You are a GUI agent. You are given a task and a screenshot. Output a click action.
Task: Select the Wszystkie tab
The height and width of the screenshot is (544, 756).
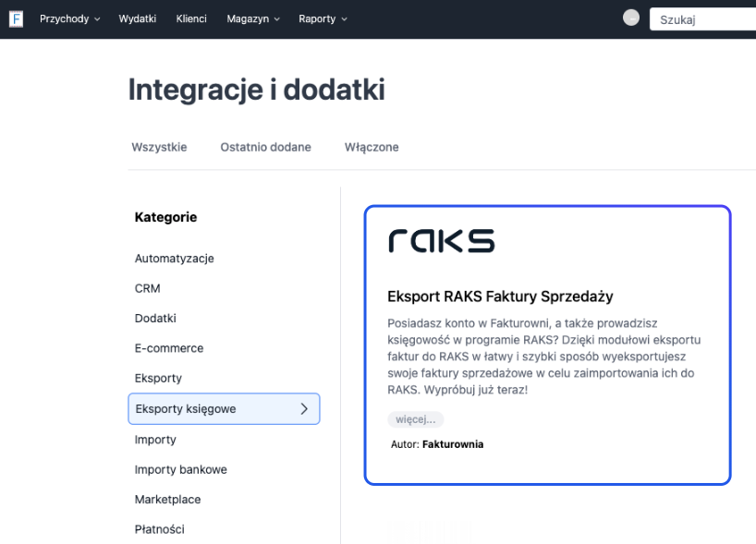point(159,147)
